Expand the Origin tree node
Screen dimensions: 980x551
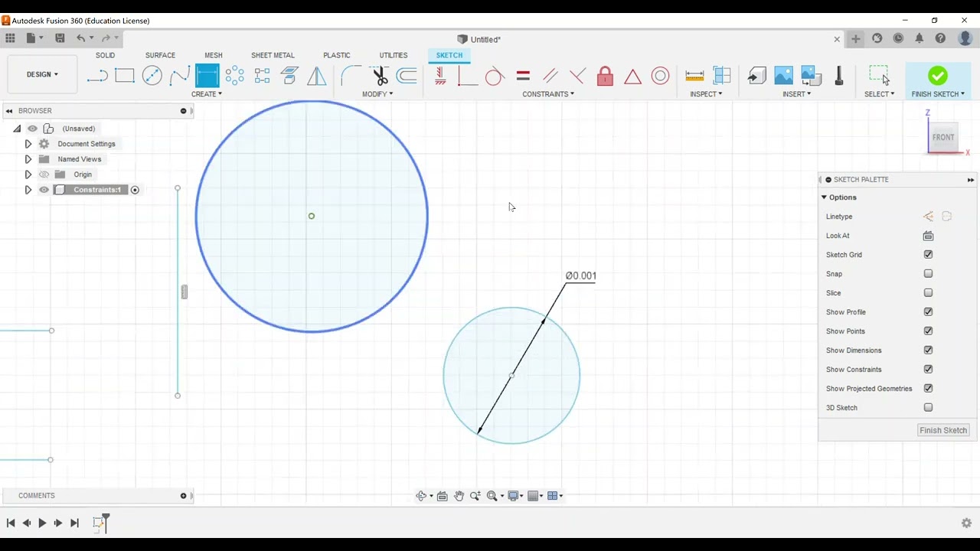(28, 174)
